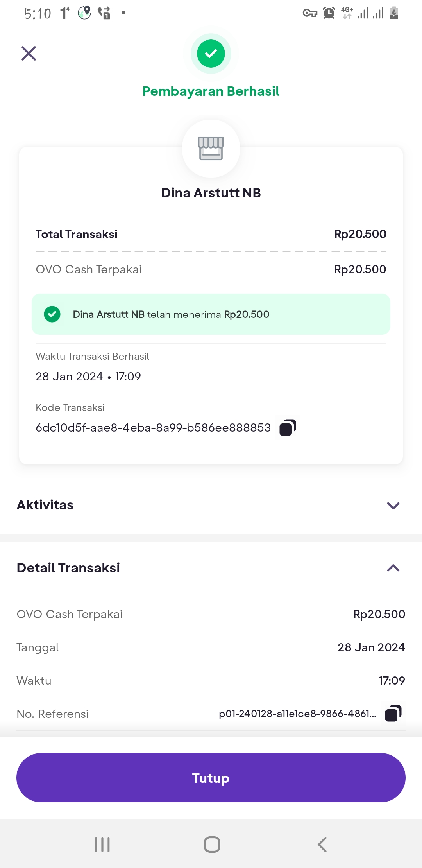Tap the green check in the received banner
The image size is (422, 868).
pyautogui.click(x=52, y=314)
